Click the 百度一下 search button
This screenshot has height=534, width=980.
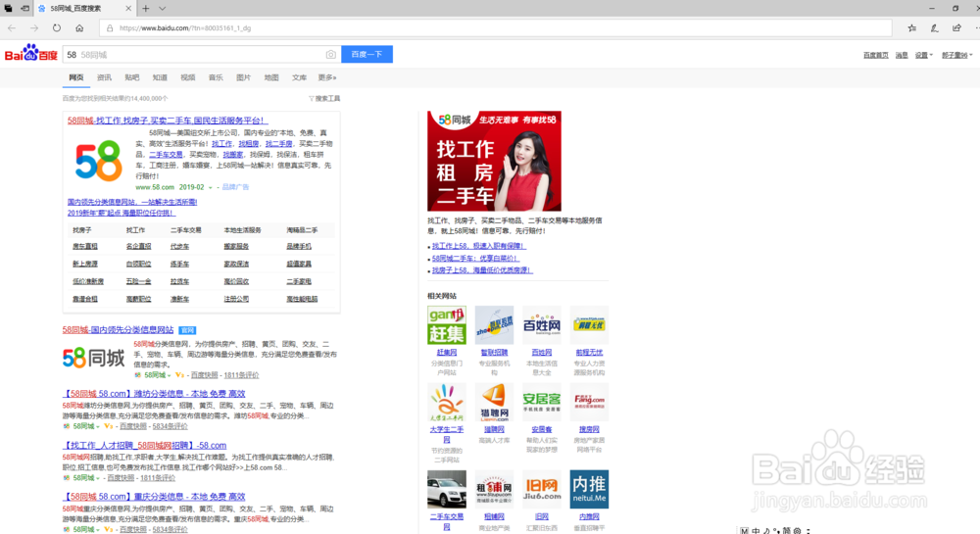[367, 54]
